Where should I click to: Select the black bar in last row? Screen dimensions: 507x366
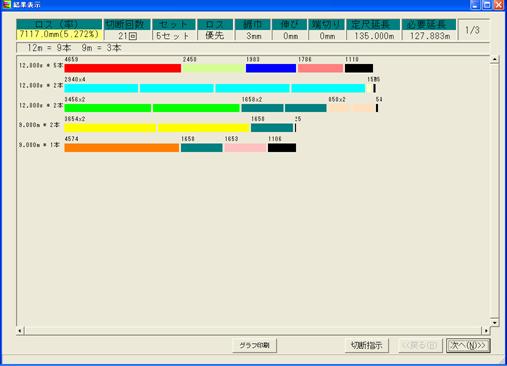click(282, 148)
